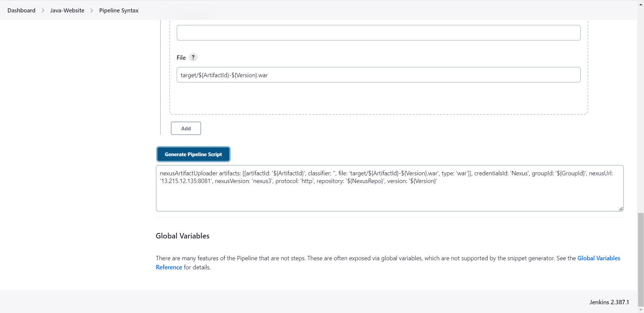Focus the File path input field
Image resolution: width=644 pixels, height=313 pixels.
pos(378,75)
